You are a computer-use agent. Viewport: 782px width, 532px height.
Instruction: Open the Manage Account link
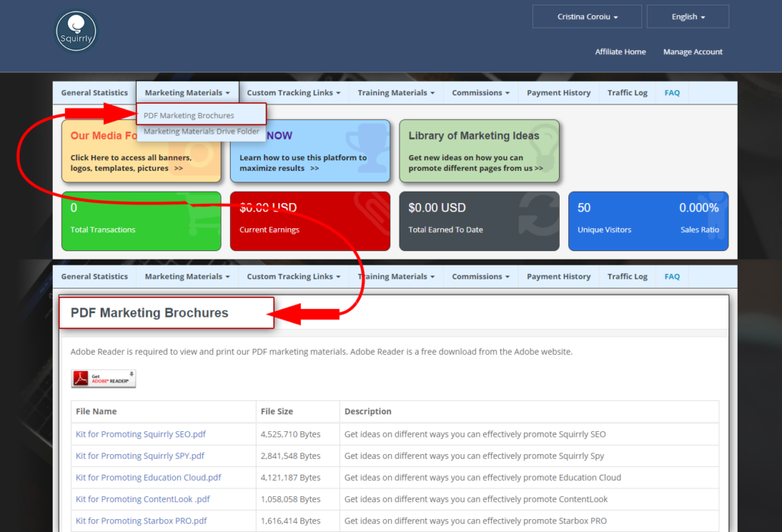coord(693,51)
